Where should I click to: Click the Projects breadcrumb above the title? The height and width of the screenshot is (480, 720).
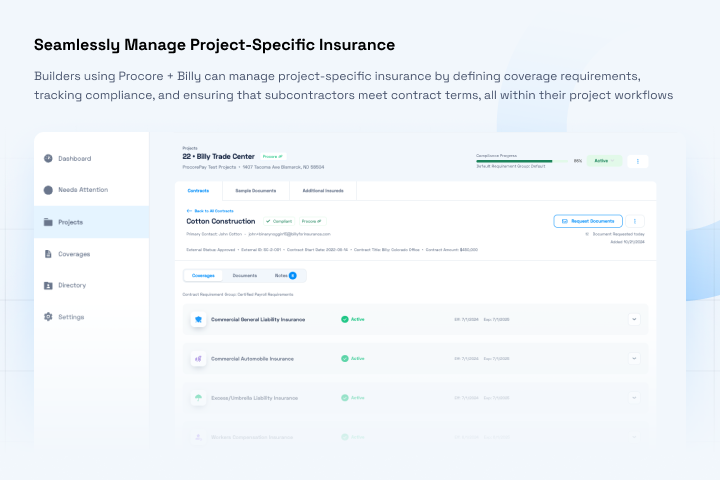click(190, 148)
